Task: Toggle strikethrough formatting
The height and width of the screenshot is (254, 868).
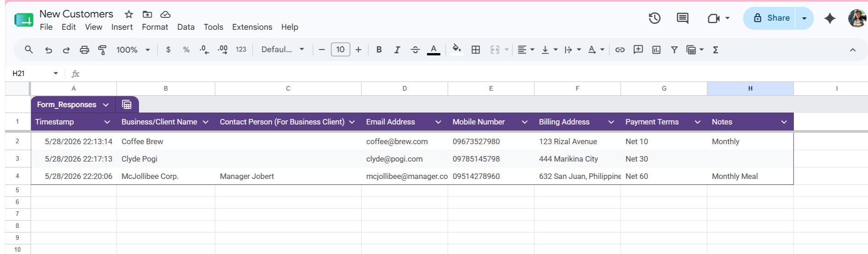Action: [415, 49]
